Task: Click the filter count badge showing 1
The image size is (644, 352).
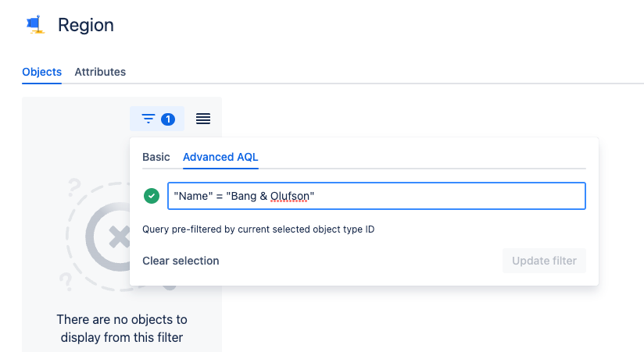Action: tap(167, 119)
